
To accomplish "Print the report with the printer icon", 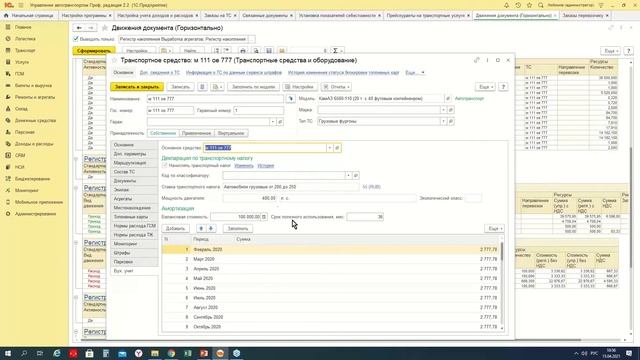I will point(243,51).
